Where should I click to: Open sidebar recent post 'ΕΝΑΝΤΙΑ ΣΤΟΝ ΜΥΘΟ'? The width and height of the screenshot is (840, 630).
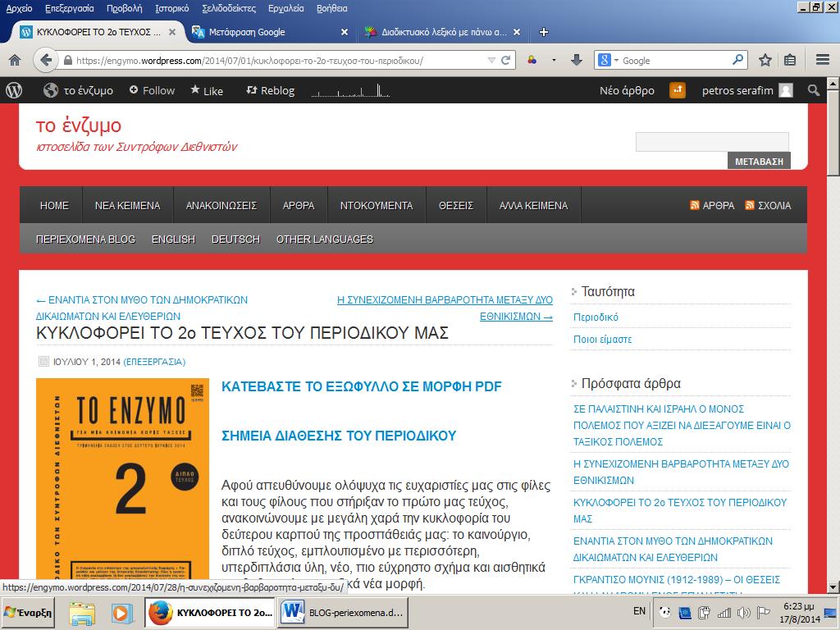tap(673, 549)
